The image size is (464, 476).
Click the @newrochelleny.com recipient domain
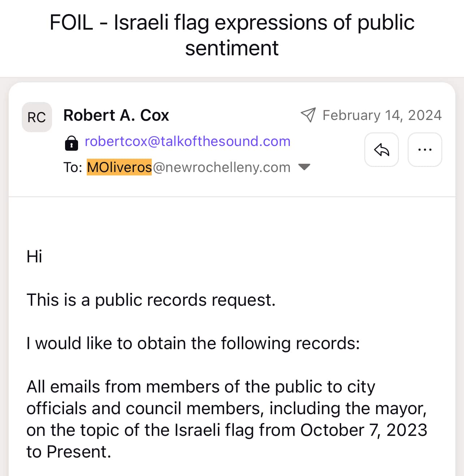point(222,167)
